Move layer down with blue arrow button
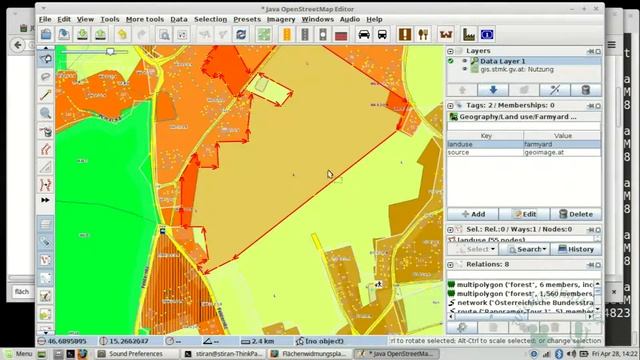The image size is (640, 360). coord(493,90)
